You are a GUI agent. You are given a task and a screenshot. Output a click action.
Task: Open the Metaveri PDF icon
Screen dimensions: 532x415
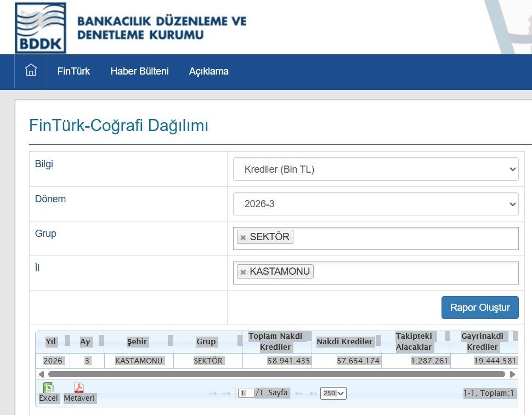(x=79, y=388)
